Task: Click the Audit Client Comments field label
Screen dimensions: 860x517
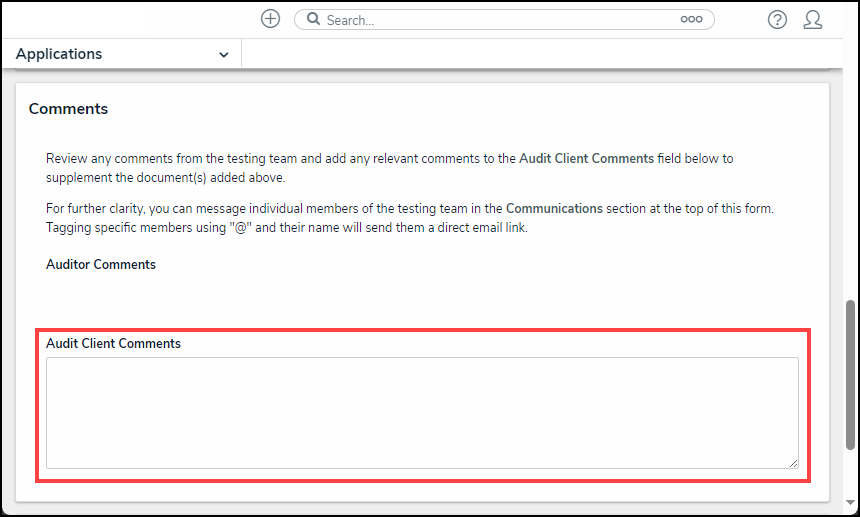Action: (x=113, y=343)
